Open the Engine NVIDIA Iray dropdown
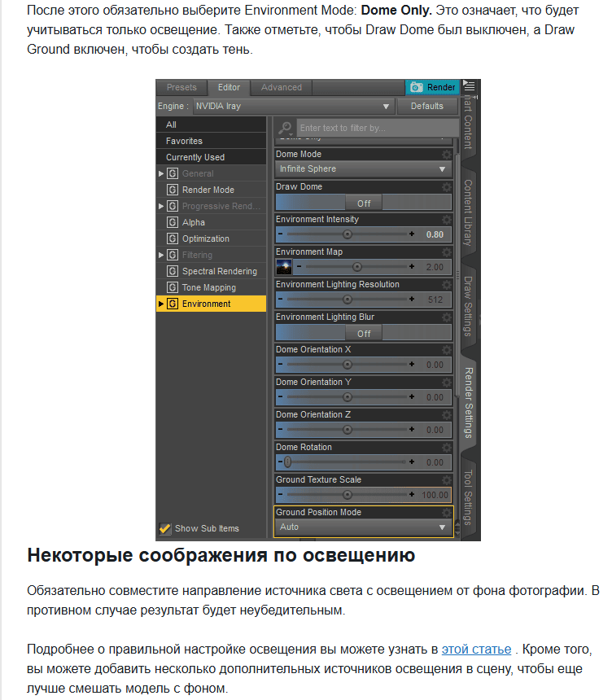 pyautogui.click(x=294, y=107)
